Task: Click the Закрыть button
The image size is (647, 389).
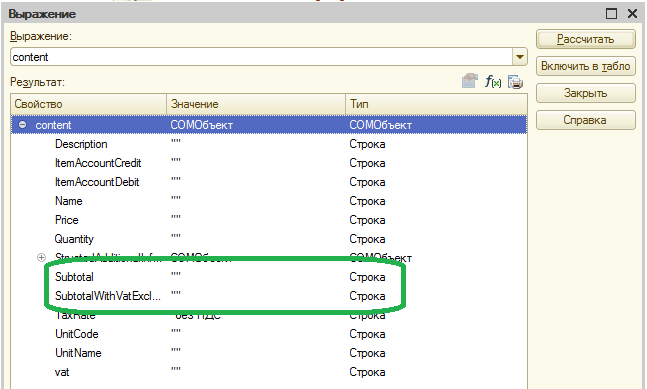Action: pos(586,93)
